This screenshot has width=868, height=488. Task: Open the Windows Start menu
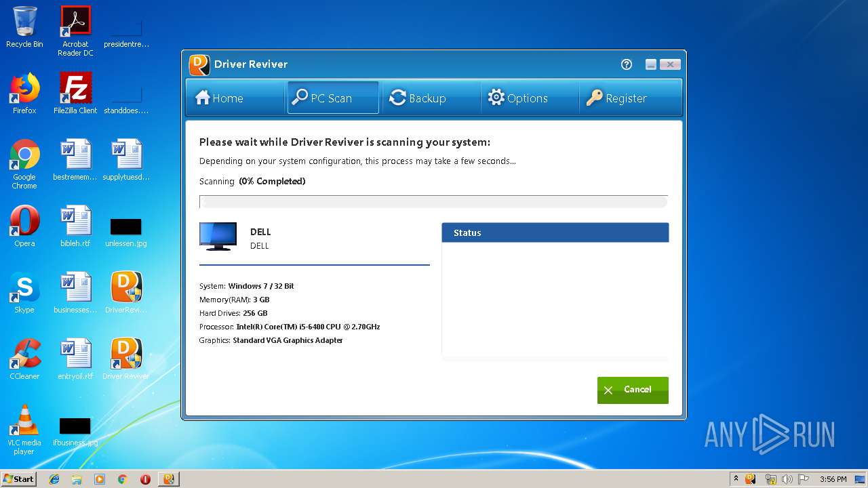pos(18,479)
